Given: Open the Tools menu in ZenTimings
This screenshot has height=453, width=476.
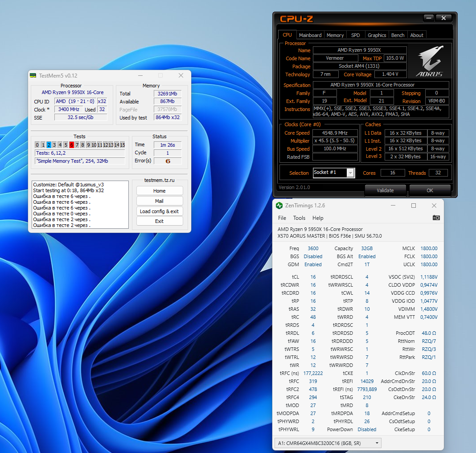Looking at the screenshot, I should 299,218.
